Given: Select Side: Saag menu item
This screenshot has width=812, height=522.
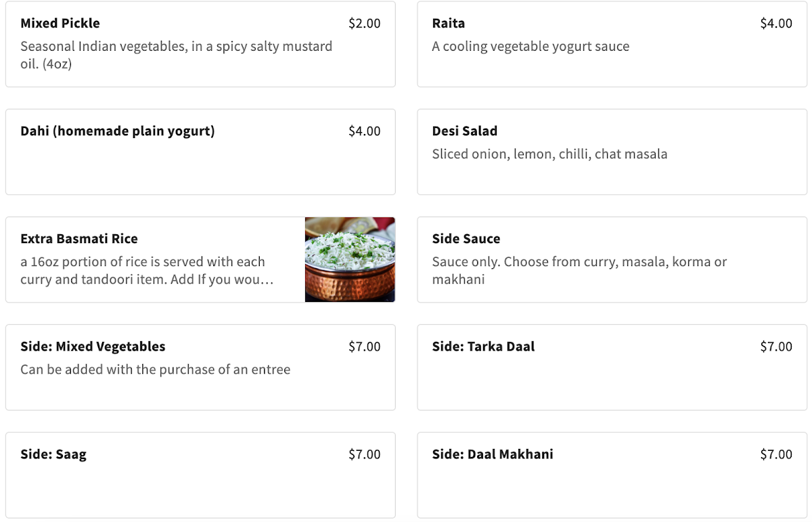Looking at the screenshot, I should (x=200, y=475).
